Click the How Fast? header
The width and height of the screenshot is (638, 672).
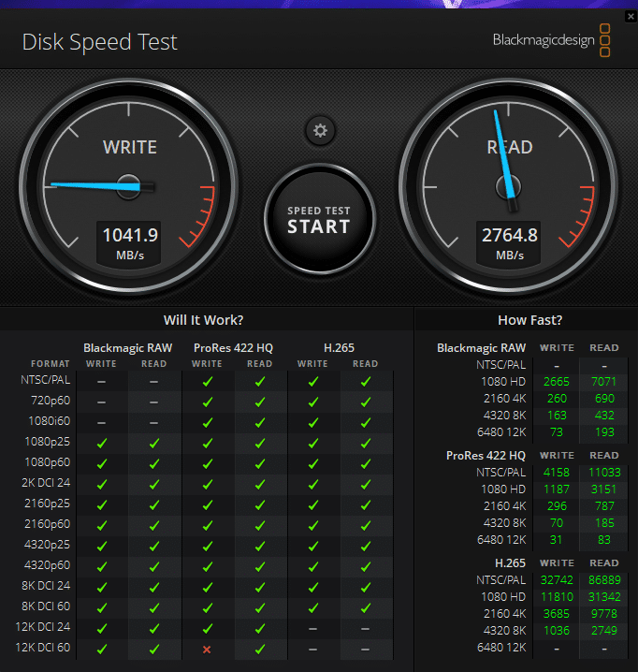click(530, 320)
